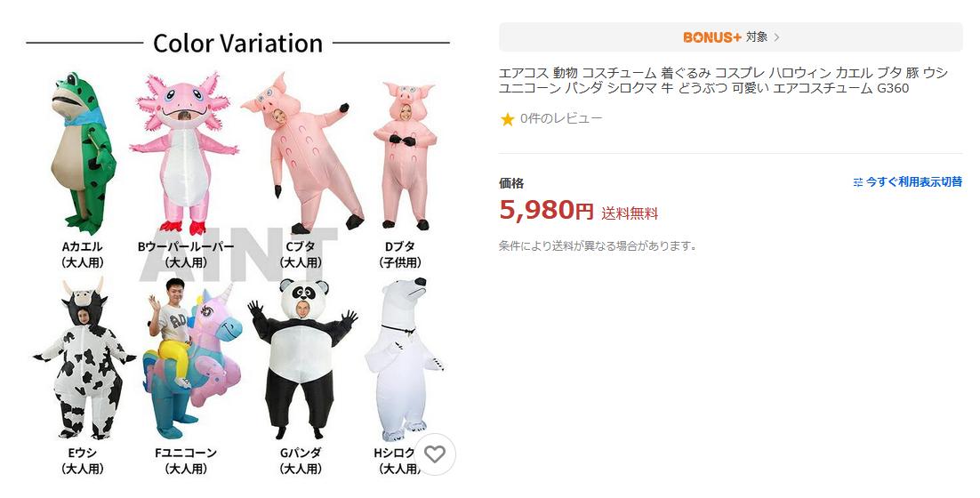The width and height of the screenshot is (980, 498).
Task: Click the product title text
Action: pyautogui.click(x=723, y=81)
